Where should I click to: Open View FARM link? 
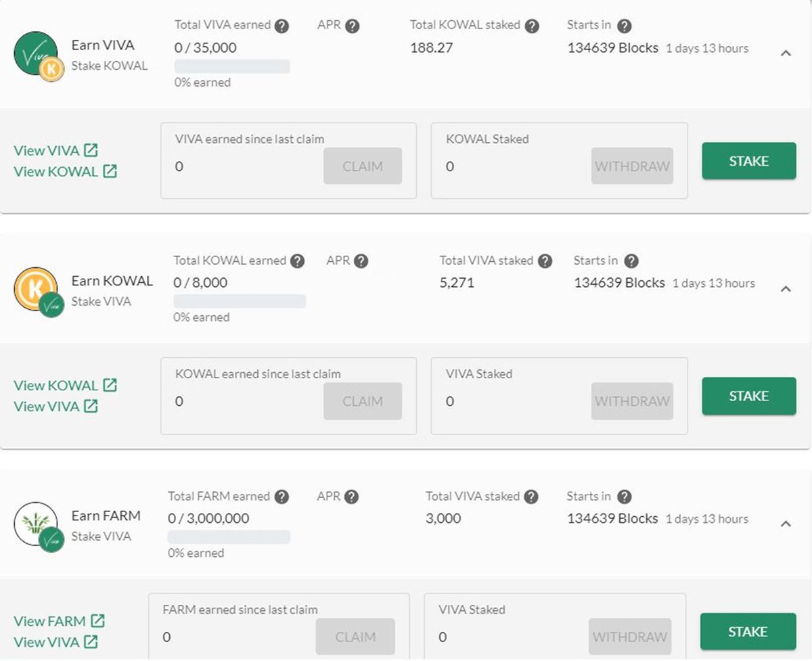tap(59, 620)
